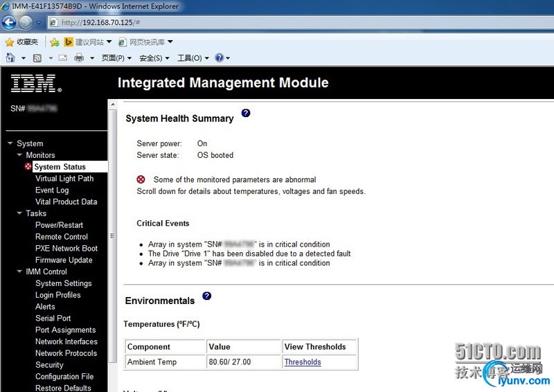Collapse the System tree node
This screenshot has width=554, height=392.
(10, 143)
